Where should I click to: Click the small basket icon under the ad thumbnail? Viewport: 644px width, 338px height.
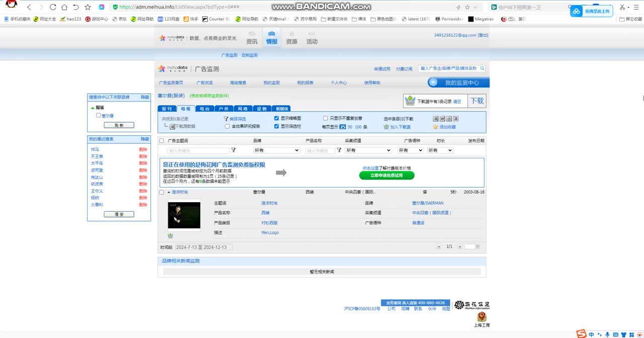coord(171,235)
